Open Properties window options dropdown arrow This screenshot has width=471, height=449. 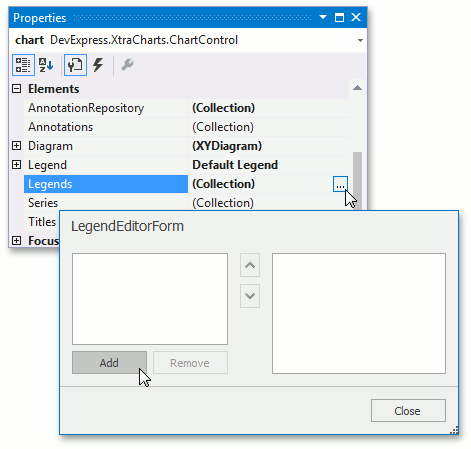(323, 17)
